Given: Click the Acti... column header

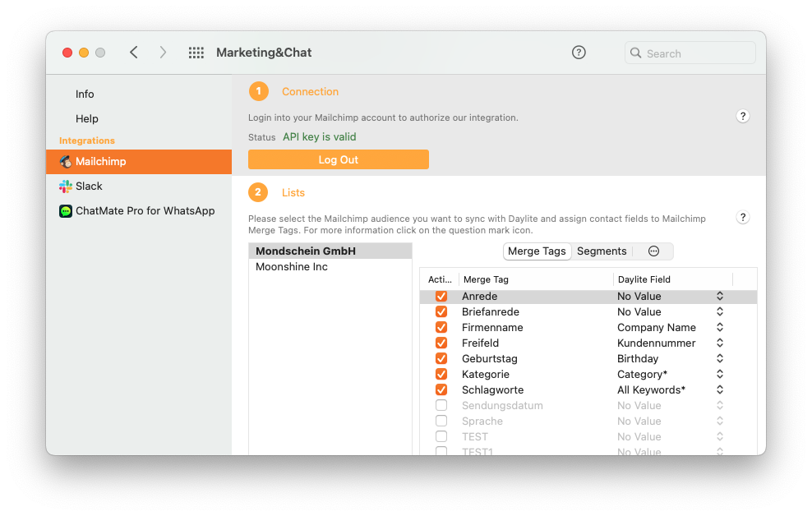Looking at the screenshot, I should (x=440, y=279).
